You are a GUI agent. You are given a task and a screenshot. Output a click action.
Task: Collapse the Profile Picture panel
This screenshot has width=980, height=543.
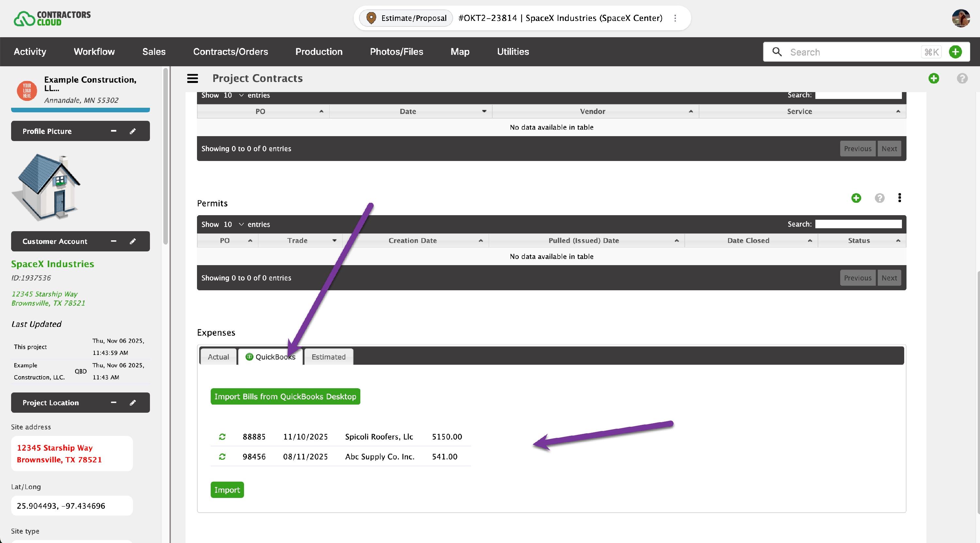(x=113, y=131)
